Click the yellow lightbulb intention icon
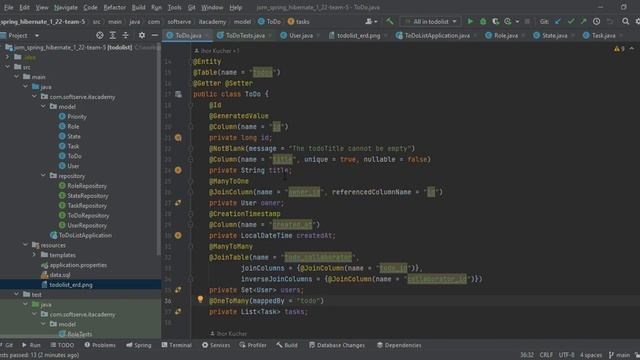This screenshot has width=640, height=360. click(200, 299)
